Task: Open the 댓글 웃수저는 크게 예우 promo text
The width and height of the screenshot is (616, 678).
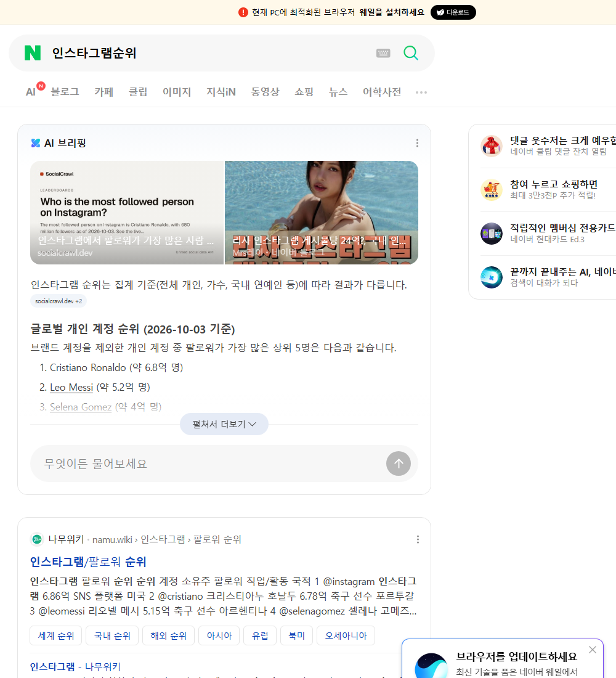Action: coord(563,141)
